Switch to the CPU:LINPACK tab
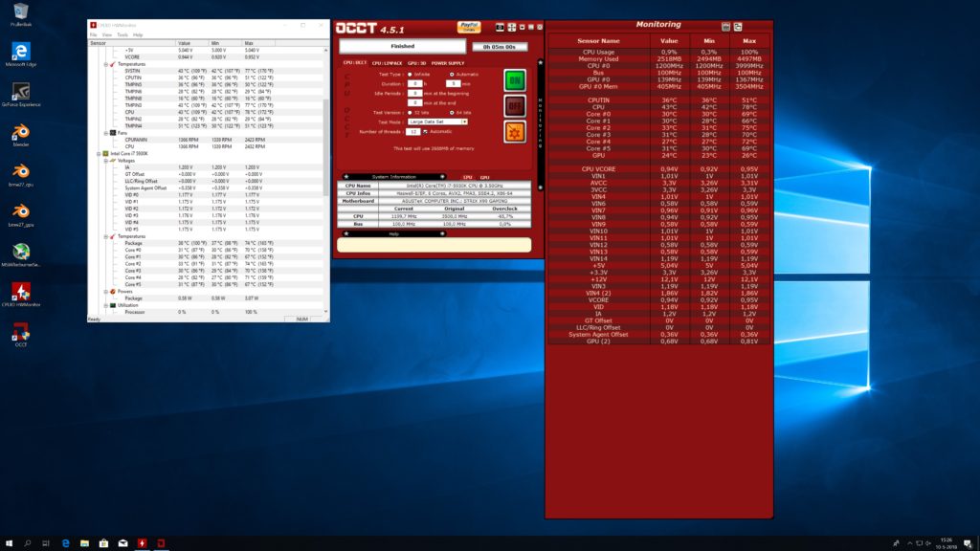 (387, 63)
